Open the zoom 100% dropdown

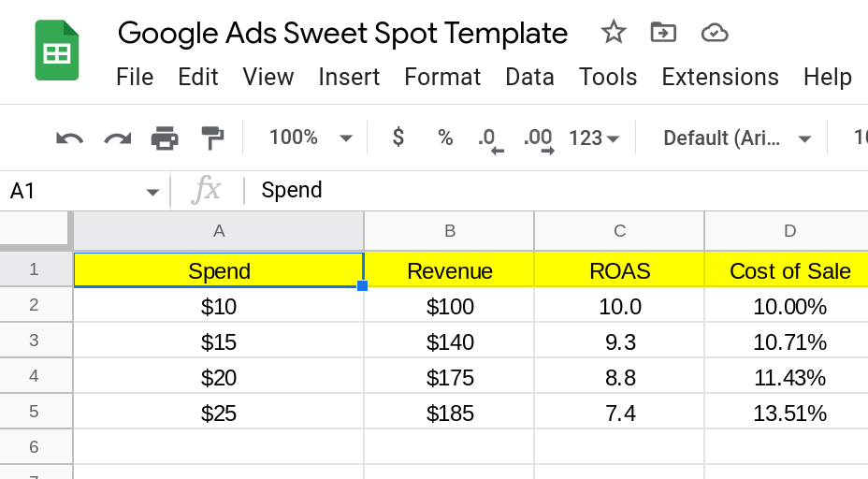(311, 138)
